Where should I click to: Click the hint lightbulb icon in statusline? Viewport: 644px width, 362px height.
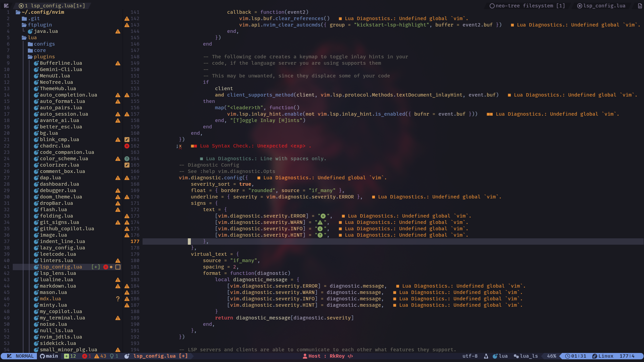point(112,356)
